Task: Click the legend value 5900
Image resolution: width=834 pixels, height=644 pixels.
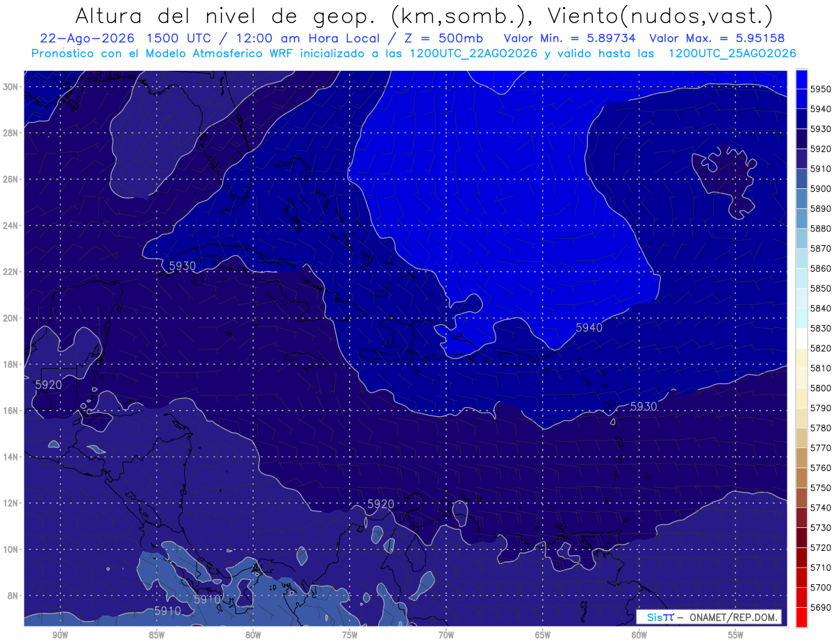Action: tap(820, 189)
